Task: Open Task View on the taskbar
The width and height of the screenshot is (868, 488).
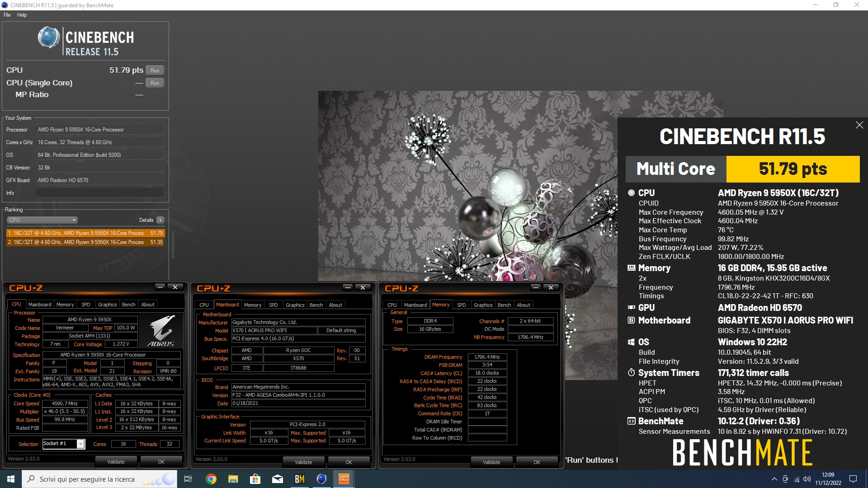Action: tap(188, 479)
